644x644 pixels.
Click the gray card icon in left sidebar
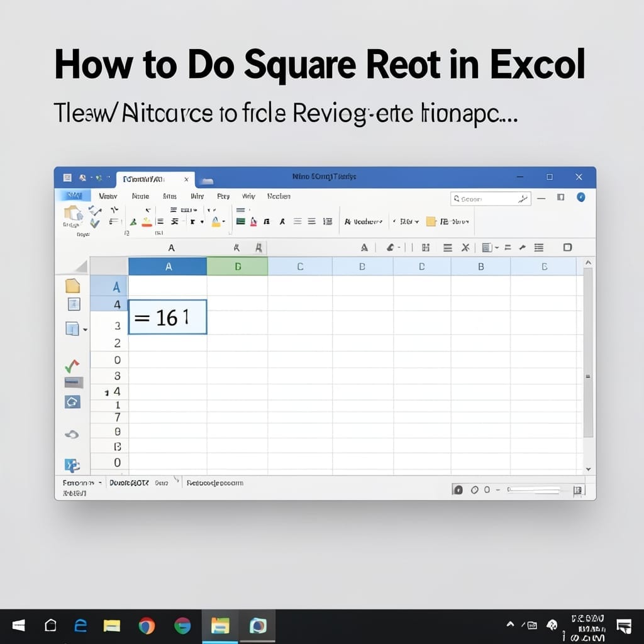(74, 382)
